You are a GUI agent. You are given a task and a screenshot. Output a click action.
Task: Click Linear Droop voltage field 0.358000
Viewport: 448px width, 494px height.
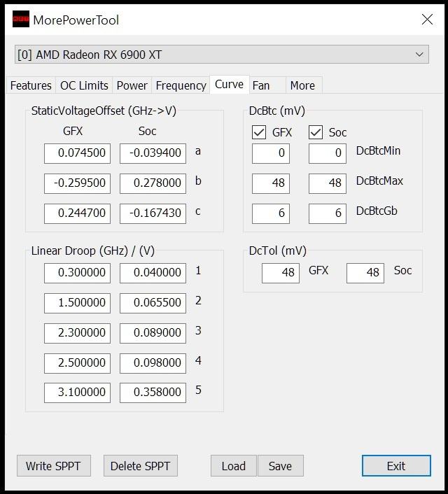(153, 393)
